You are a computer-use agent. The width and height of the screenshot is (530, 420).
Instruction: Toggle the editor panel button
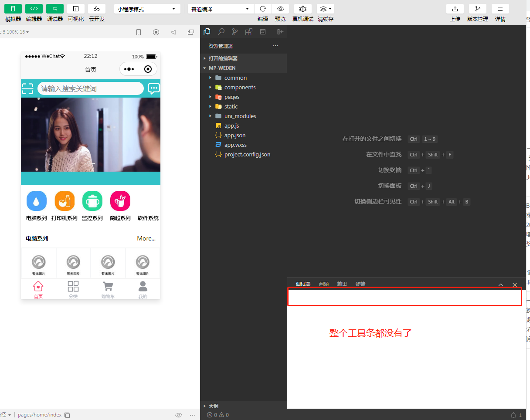pyautogui.click(x=34, y=9)
